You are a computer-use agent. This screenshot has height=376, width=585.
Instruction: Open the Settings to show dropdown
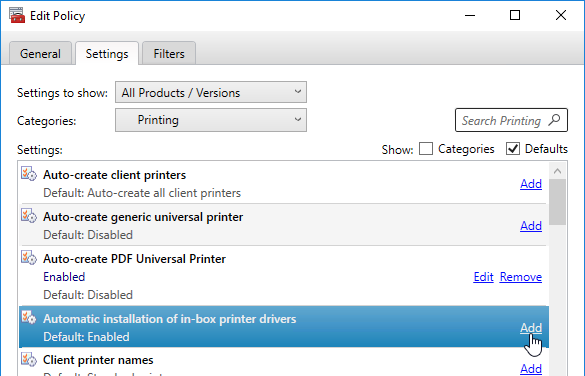coord(211,92)
